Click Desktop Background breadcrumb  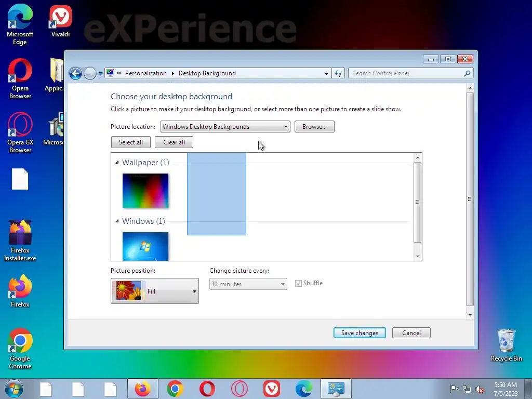click(207, 73)
